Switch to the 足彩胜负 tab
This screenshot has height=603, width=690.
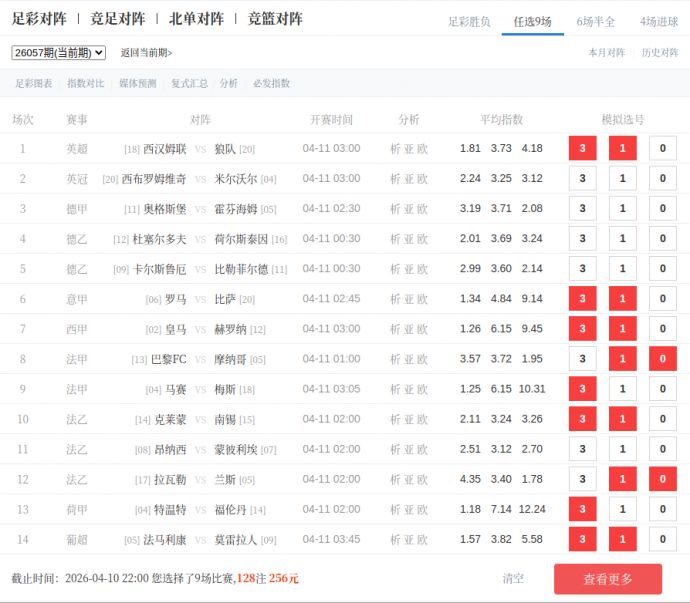(x=469, y=21)
